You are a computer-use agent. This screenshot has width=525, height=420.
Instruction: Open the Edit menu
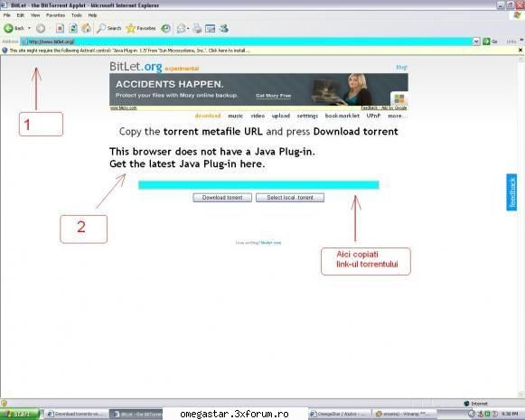[x=21, y=15]
